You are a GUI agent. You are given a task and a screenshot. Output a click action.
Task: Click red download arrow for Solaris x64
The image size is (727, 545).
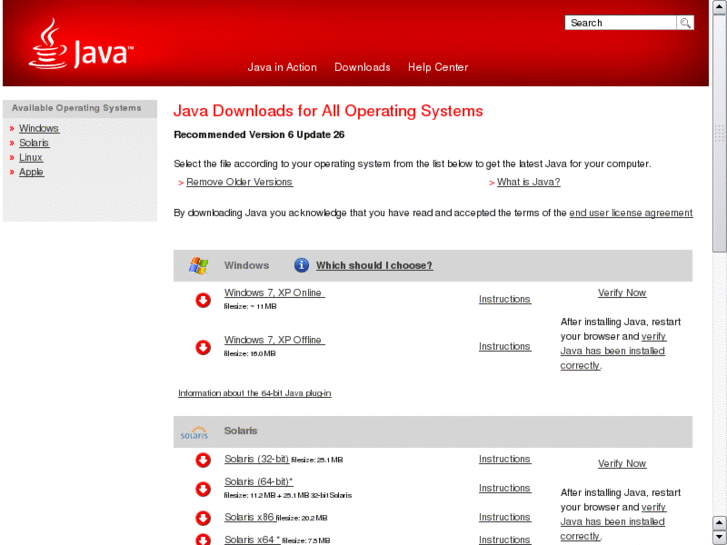pyautogui.click(x=203, y=539)
